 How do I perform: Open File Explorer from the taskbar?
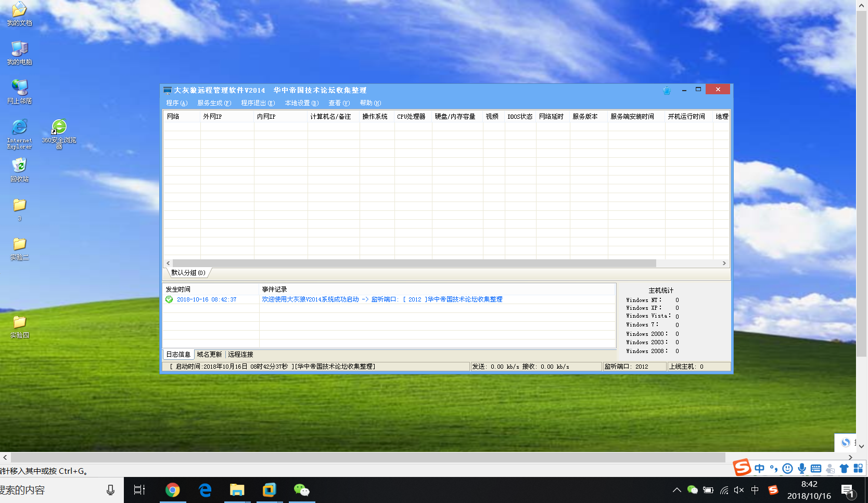coord(237,490)
